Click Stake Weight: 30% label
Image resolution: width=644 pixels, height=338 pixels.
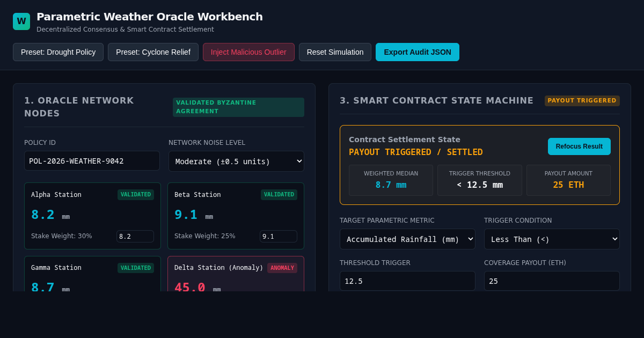[62, 236]
